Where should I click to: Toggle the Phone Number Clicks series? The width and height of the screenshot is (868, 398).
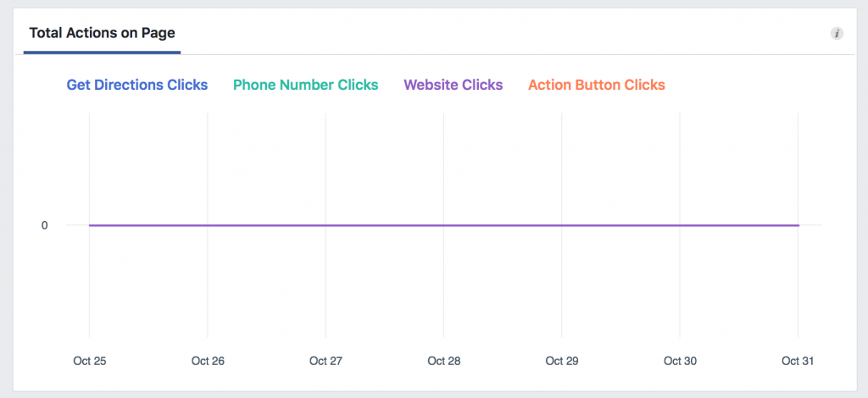coord(305,86)
